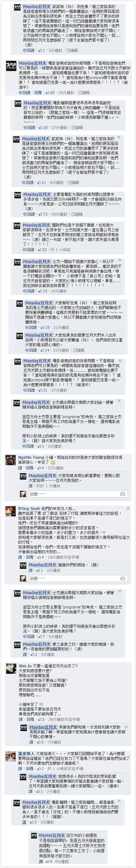Click the camera icon in the reply box under NgaYin Tsang's thread
Viewport: 136px width, 868px height.
[x=123, y=494]
